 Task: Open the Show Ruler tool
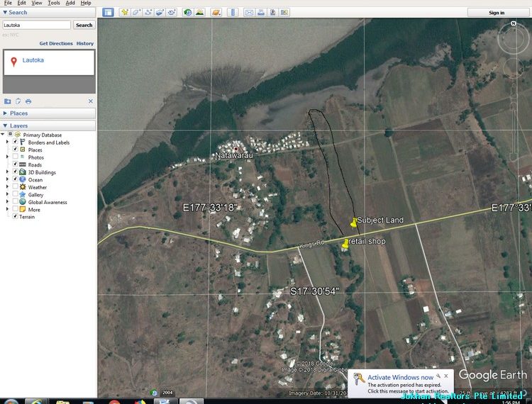(x=232, y=13)
